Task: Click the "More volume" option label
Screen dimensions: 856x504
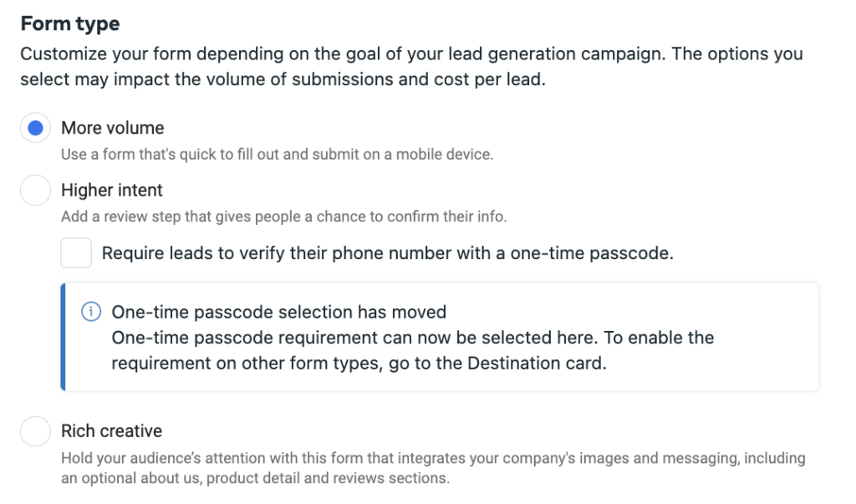Action: [x=113, y=129]
